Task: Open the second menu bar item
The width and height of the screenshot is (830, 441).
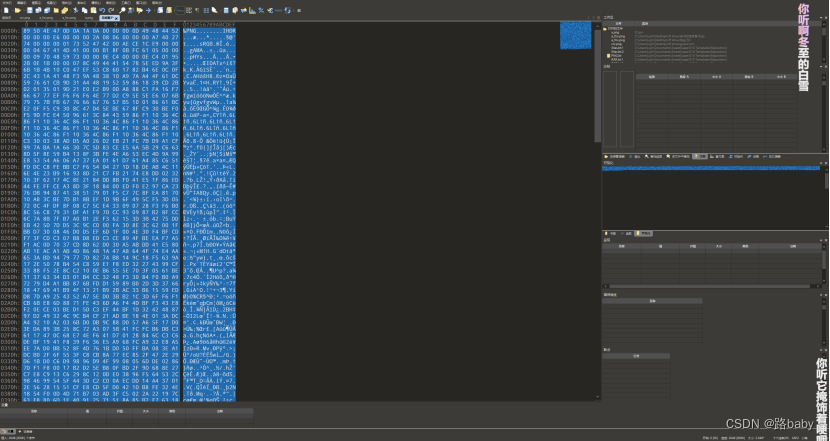Action: (21, 3)
